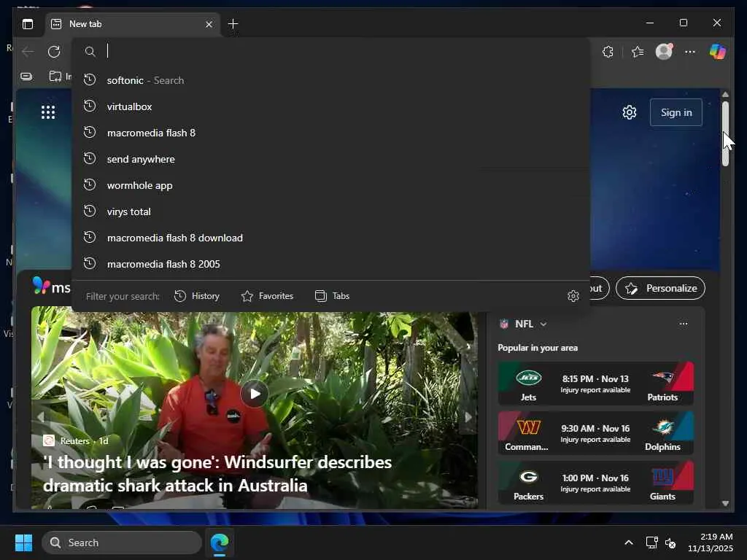
Task: Open NFL card more options ellipsis
Action: pos(684,324)
